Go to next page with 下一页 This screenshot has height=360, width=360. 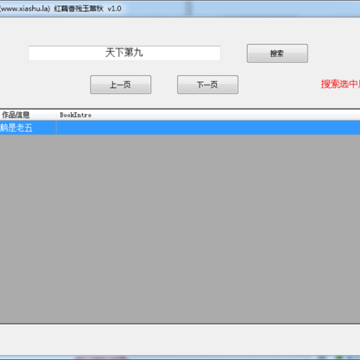pos(207,85)
